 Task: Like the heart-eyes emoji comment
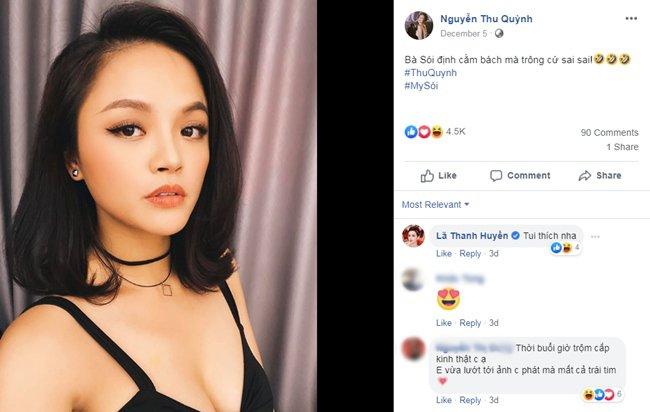tap(443, 323)
